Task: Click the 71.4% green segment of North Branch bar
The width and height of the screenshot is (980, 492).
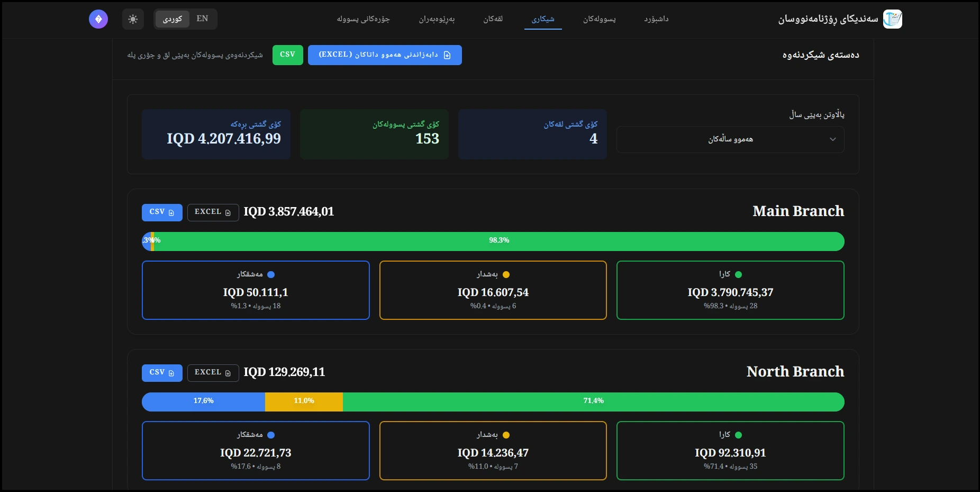Action: point(593,401)
